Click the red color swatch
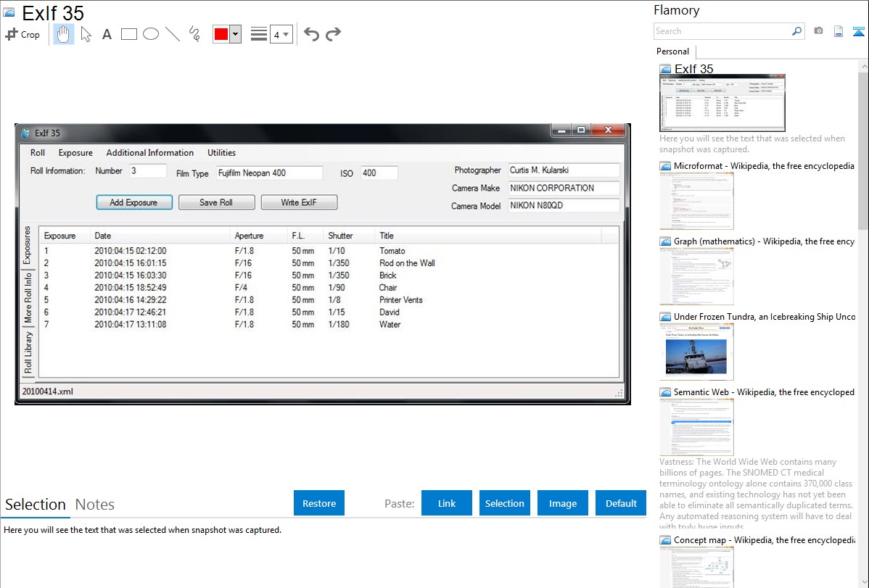The width and height of the screenshot is (869, 588). (x=221, y=34)
